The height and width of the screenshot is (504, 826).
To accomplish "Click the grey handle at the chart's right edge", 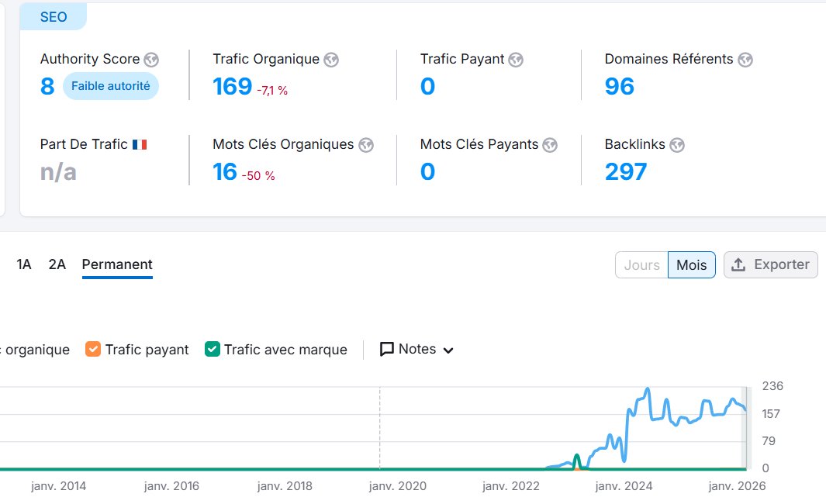I will (x=745, y=428).
